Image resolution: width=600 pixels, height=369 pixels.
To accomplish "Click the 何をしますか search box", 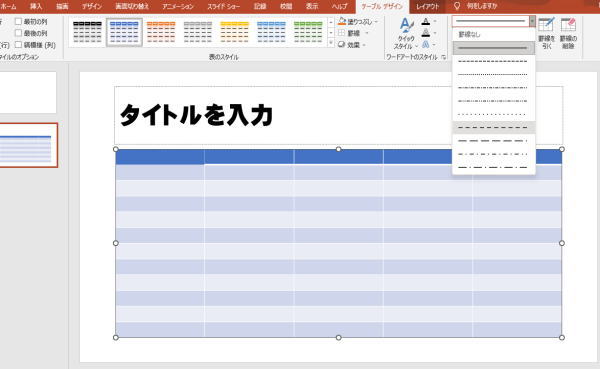I will coord(482,6).
